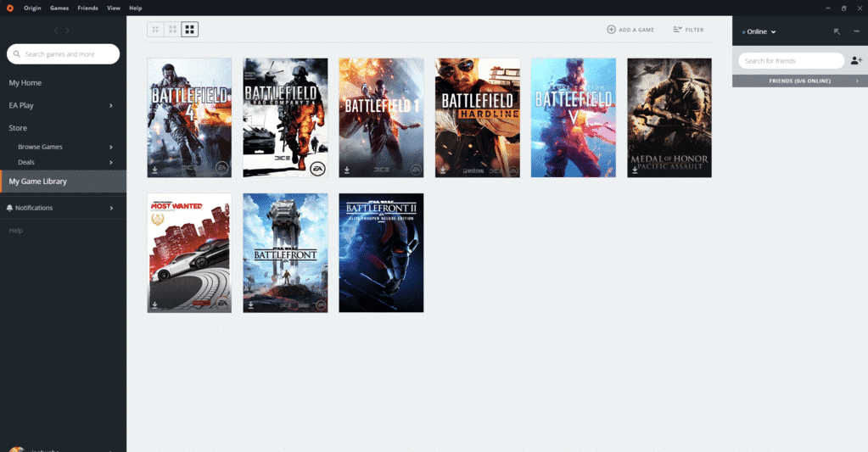Select medium tile grid view
This screenshot has height=452, width=868.
coord(173,30)
